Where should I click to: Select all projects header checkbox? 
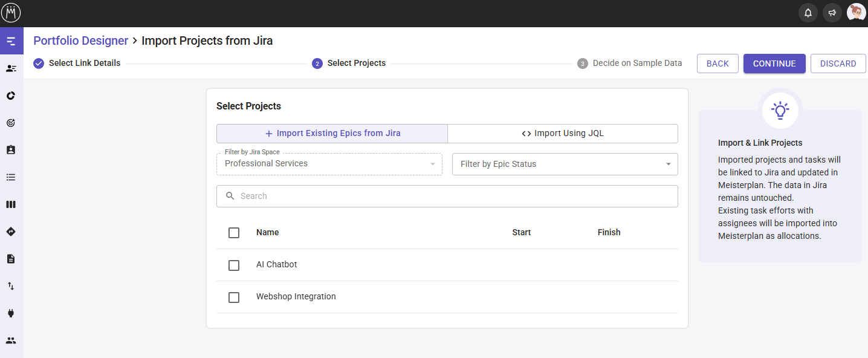click(x=234, y=233)
